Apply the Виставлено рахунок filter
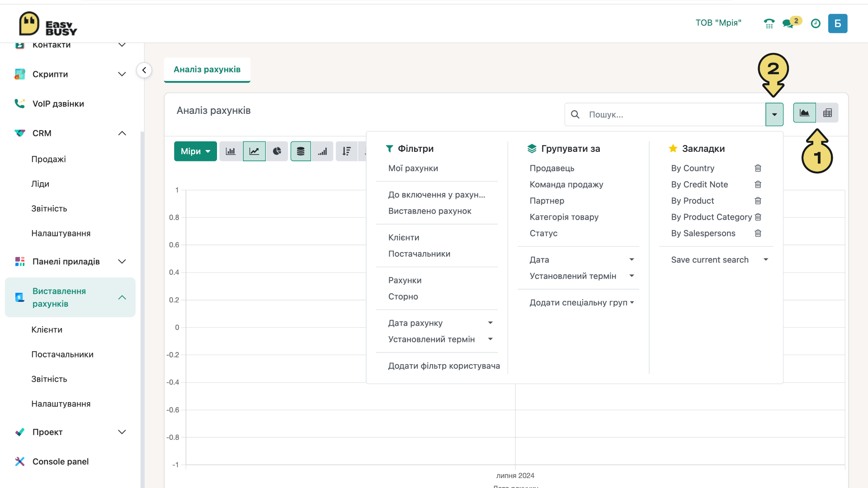The height and width of the screenshot is (488, 868). [x=430, y=211]
